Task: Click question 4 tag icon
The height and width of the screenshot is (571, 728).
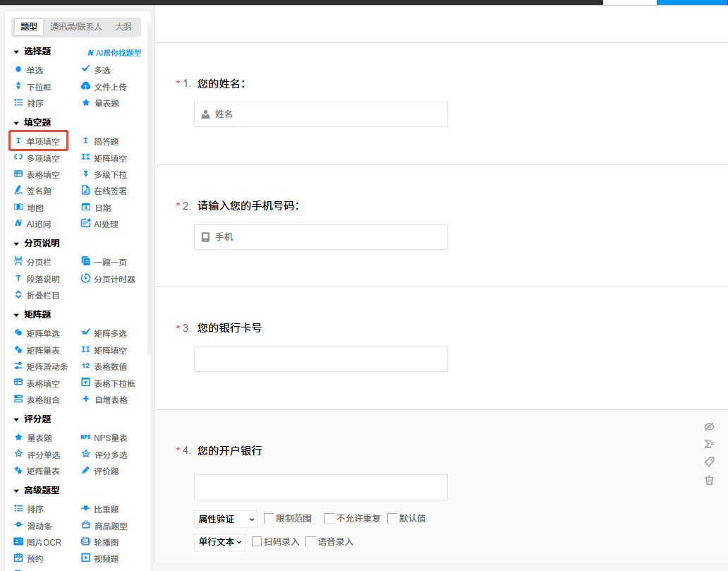Action: [709, 462]
